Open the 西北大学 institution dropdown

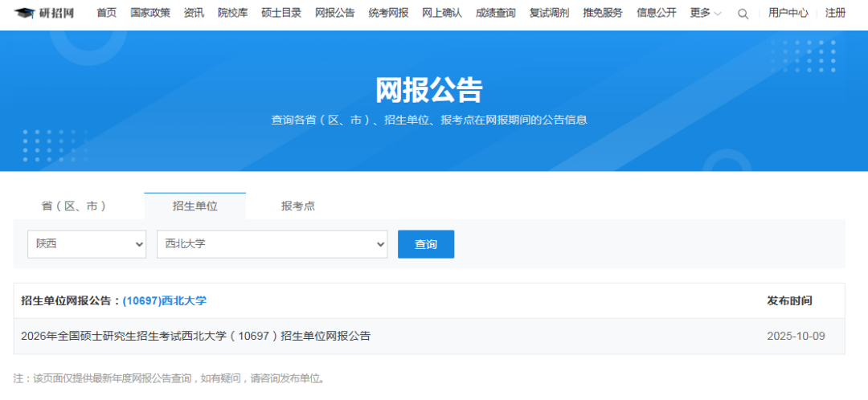[x=272, y=244]
